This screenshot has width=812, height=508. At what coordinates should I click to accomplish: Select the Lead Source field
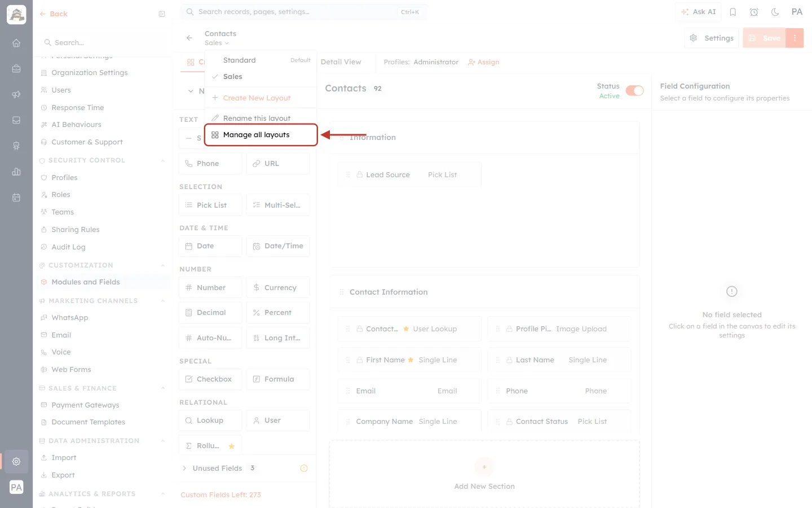(x=409, y=174)
